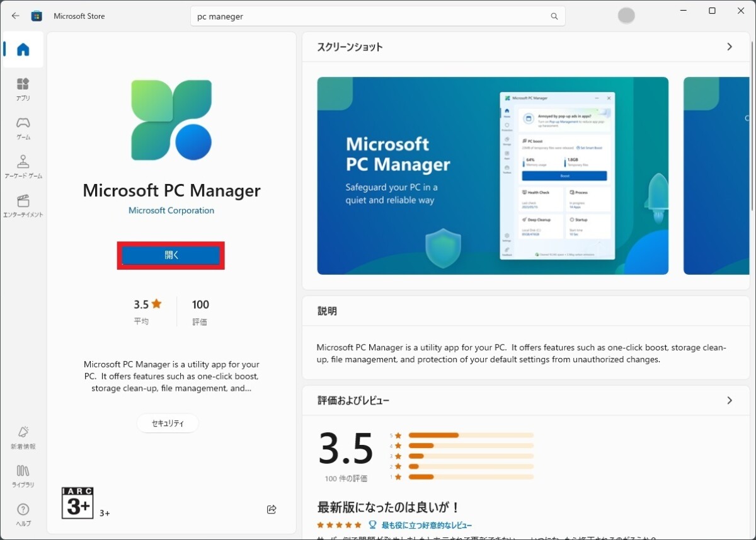Click the Microsoft PC Manager app title
This screenshot has width=756, height=540.
(x=171, y=191)
